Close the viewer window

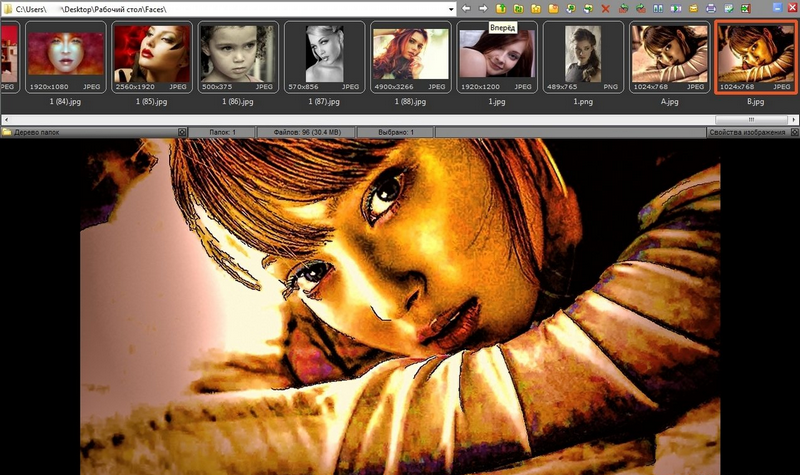pos(792,8)
